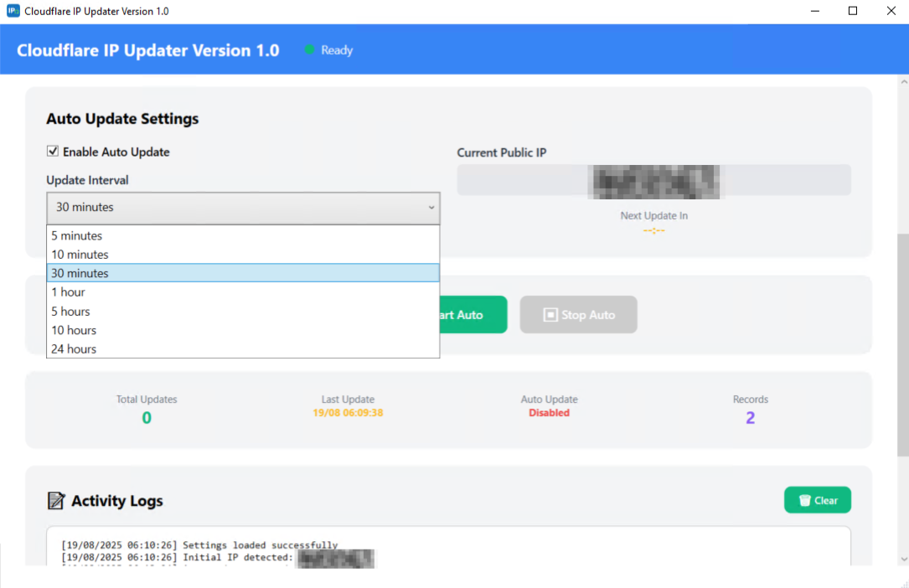Collapse the Update Interval dropdown showing 30 minutes
This screenshot has height=588, width=909.
243,208
